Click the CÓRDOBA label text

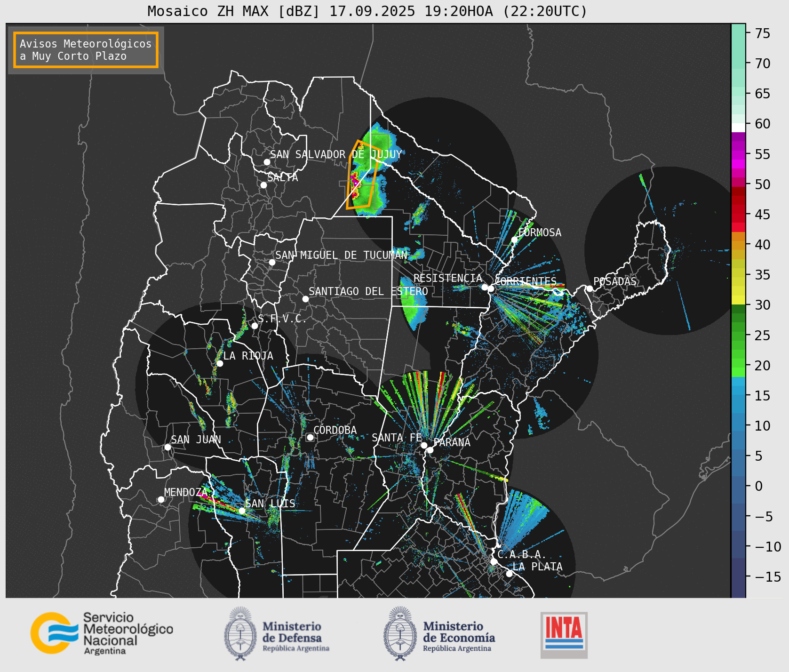coord(335,430)
